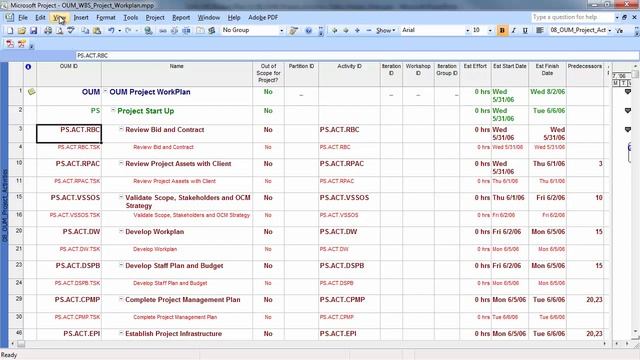Toggle Underline formatting
Viewport: 640px width, 360px height.
coord(525,31)
